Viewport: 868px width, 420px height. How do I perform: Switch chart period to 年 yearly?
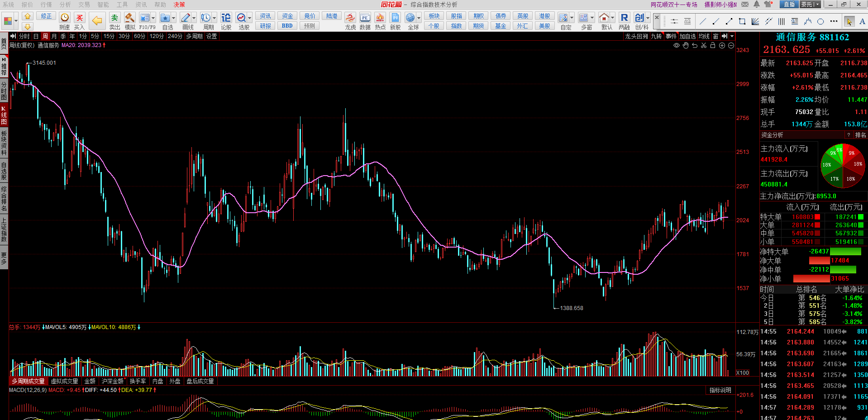tap(72, 36)
